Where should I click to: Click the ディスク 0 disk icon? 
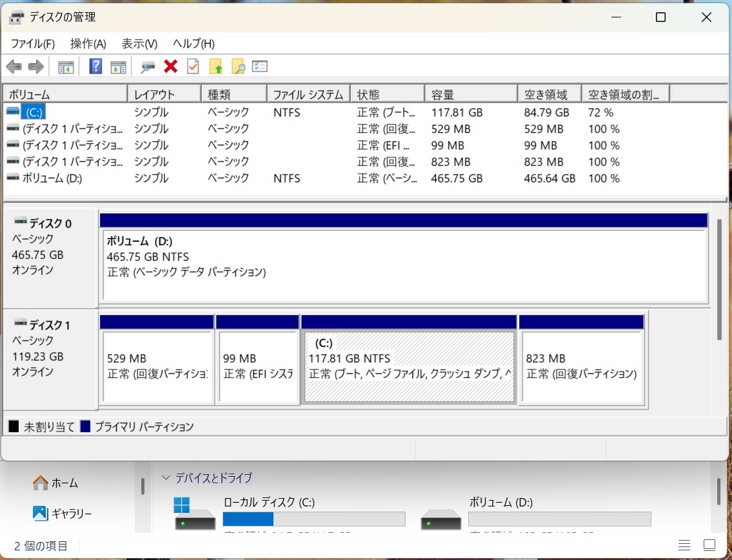coord(21,221)
